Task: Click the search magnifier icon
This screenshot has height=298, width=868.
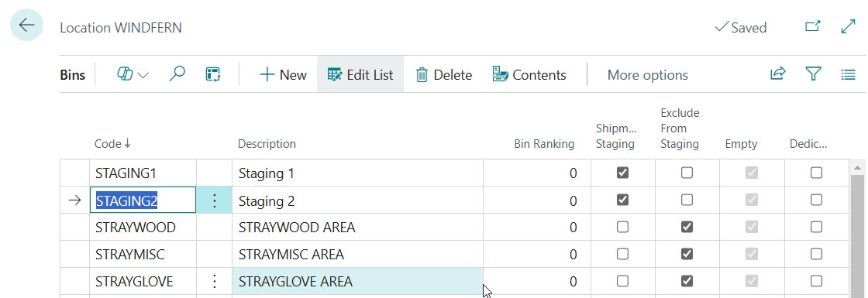Action: click(177, 74)
